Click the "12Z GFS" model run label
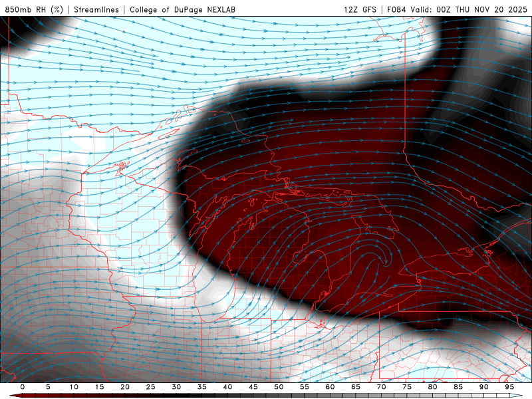This screenshot has width=532, height=399. coord(360,9)
